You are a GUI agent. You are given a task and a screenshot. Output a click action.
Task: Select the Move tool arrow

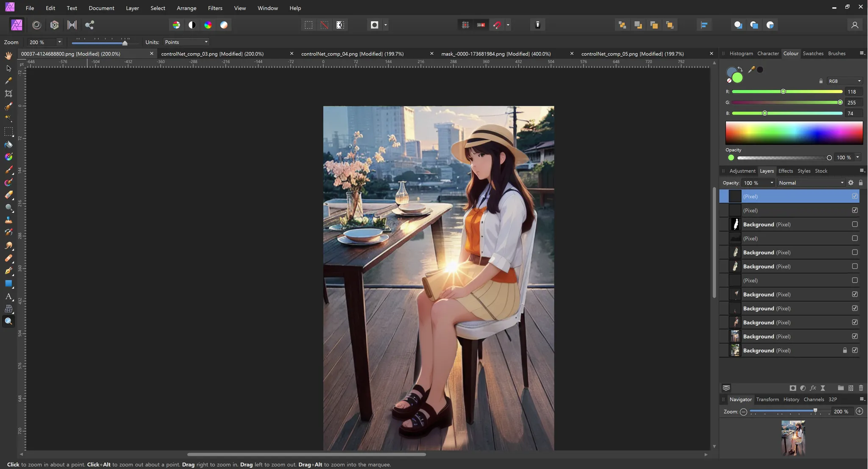8,68
